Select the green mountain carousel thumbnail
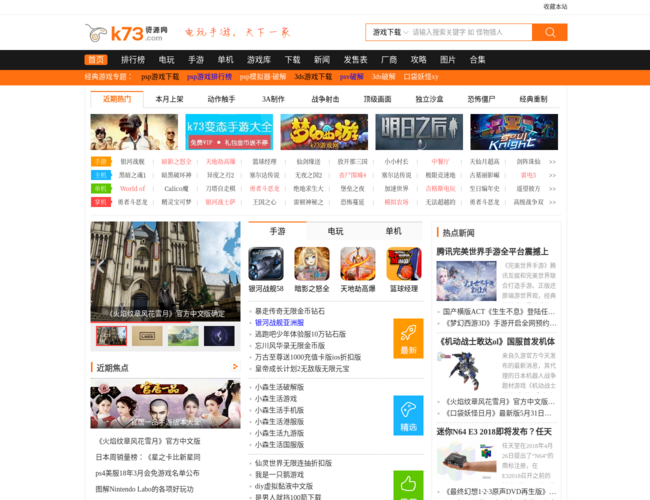650x500 pixels. [x=183, y=336]
